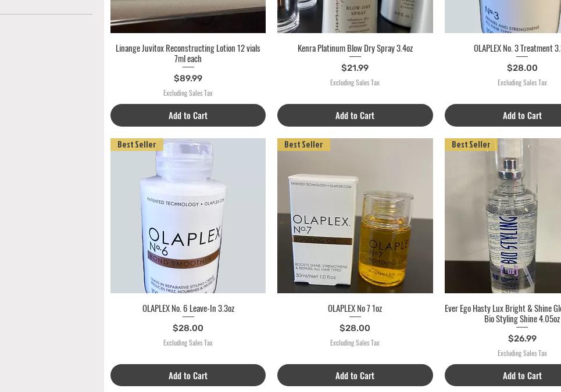Open Linange Juvitox Reconstructing Lotion title link
The image size is (561, 392).
click(x=188, y=53)
